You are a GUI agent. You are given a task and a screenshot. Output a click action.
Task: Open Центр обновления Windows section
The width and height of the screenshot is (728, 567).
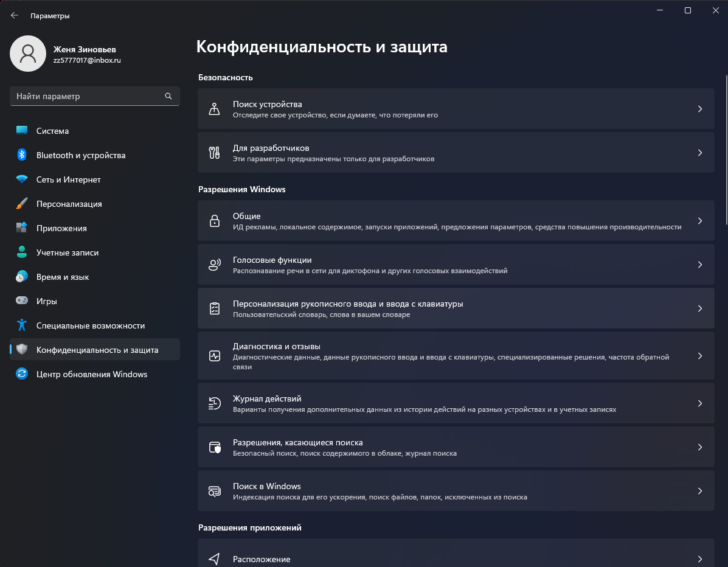pyautogui.click(x=95, y=374)
